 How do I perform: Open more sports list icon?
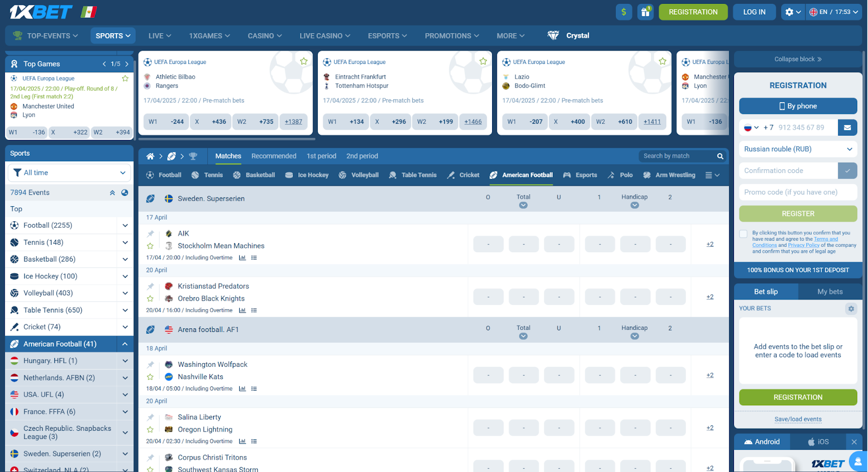pos(712,175)
